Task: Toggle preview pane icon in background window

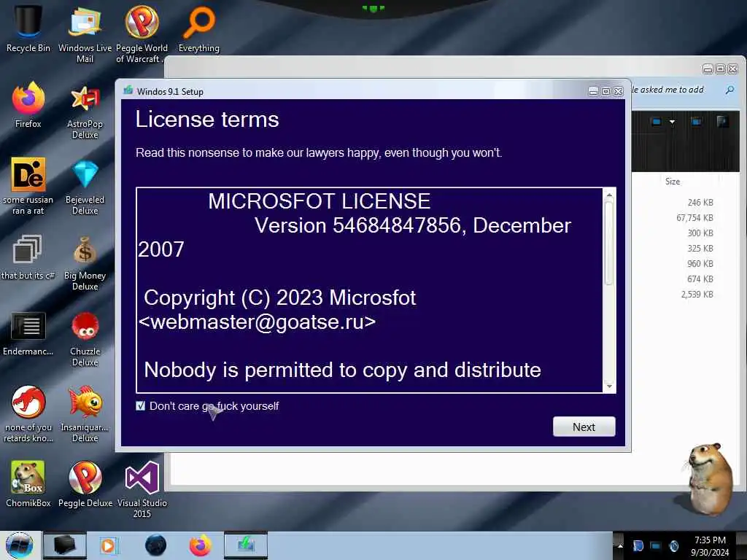Action: (696, 122)
